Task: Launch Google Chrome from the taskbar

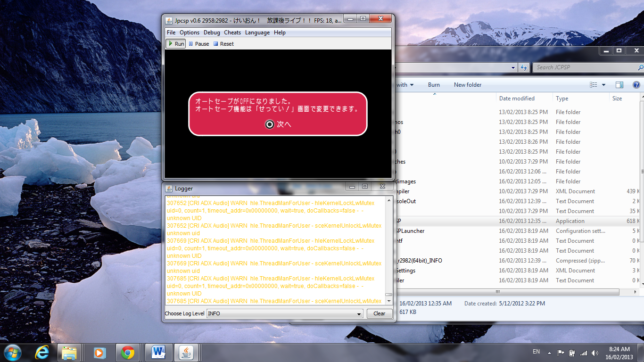Action: click(x=128, y=353)
